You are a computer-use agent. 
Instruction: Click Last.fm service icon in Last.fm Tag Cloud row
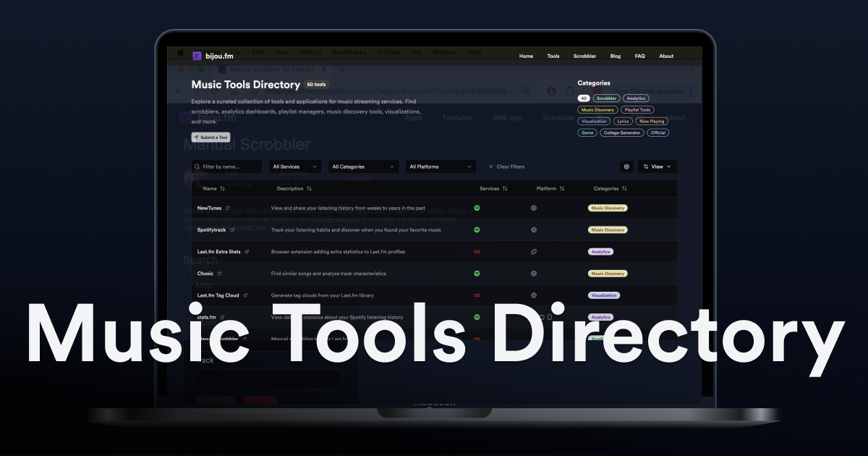click(x=477, y=295)
